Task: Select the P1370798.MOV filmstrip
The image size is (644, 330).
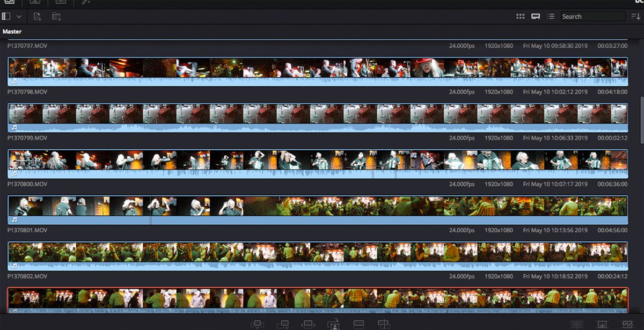Action: 318,118
